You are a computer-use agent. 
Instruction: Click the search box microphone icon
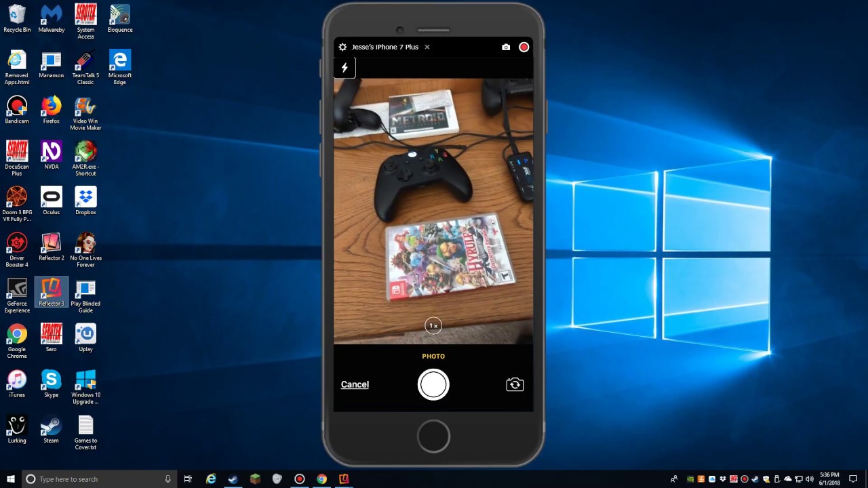coord(167,479)
